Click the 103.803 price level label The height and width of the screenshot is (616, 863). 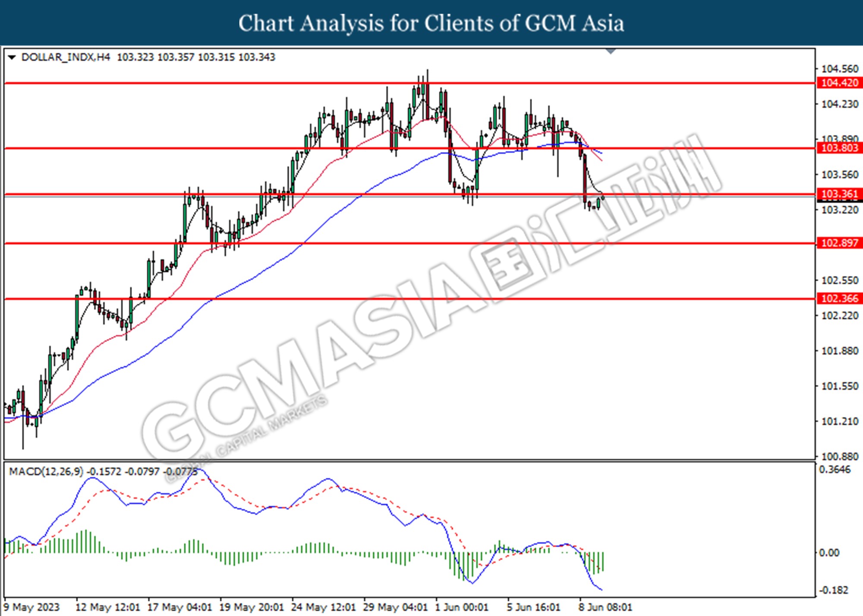[x=839, y=148]
